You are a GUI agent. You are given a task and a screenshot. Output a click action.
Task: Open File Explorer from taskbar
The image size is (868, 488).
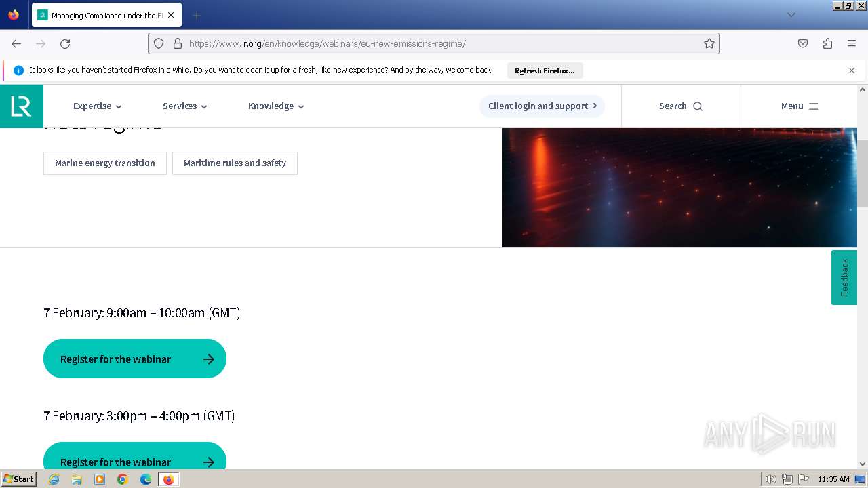tap(77, 479)
